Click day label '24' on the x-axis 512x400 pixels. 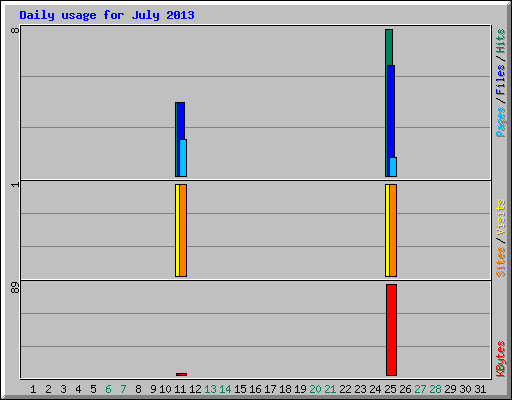375,389
